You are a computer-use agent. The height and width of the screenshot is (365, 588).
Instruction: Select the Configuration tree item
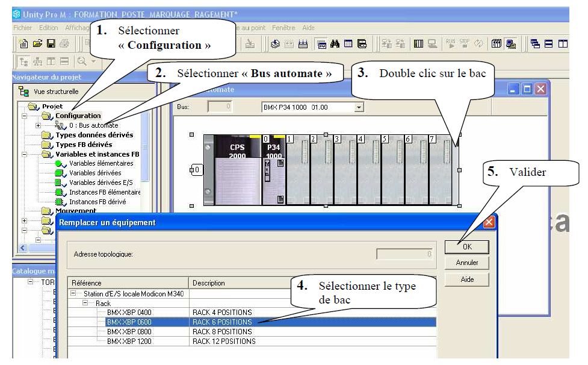click(78, 116)
